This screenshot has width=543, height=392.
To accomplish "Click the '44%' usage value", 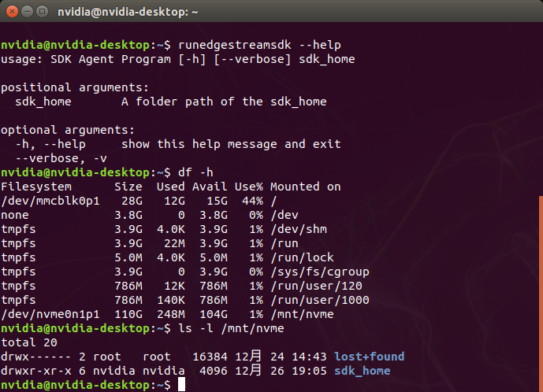I will (252, 201).
